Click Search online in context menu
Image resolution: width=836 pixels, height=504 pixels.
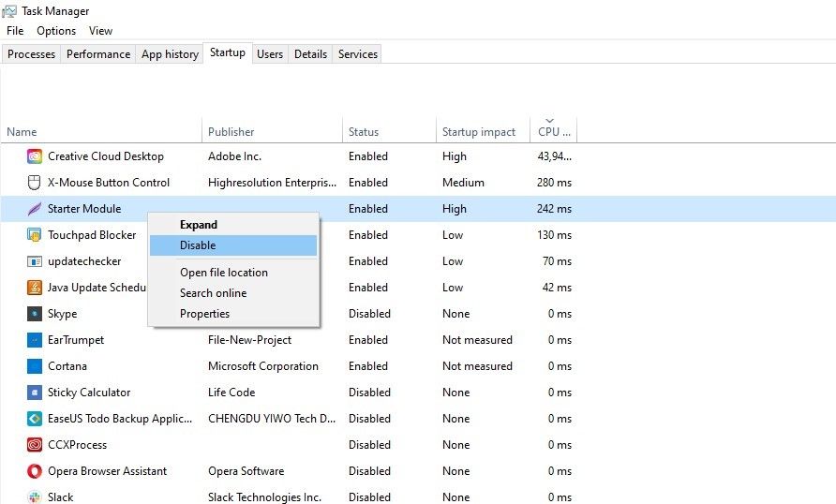(214, 293)
